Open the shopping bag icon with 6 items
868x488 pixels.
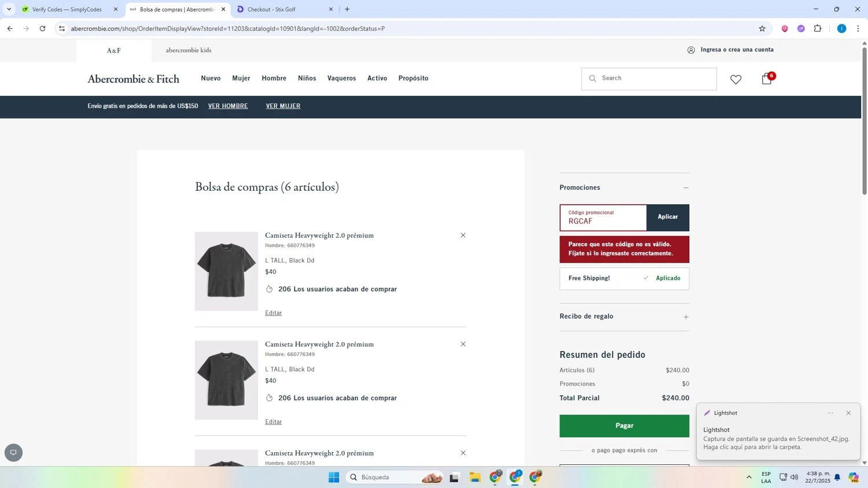[767, 79]
